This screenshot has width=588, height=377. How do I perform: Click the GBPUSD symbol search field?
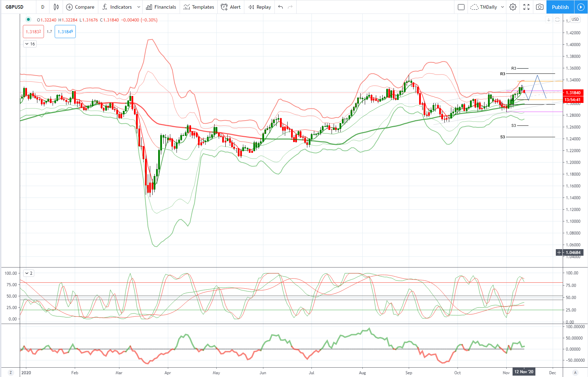point(15,7)
